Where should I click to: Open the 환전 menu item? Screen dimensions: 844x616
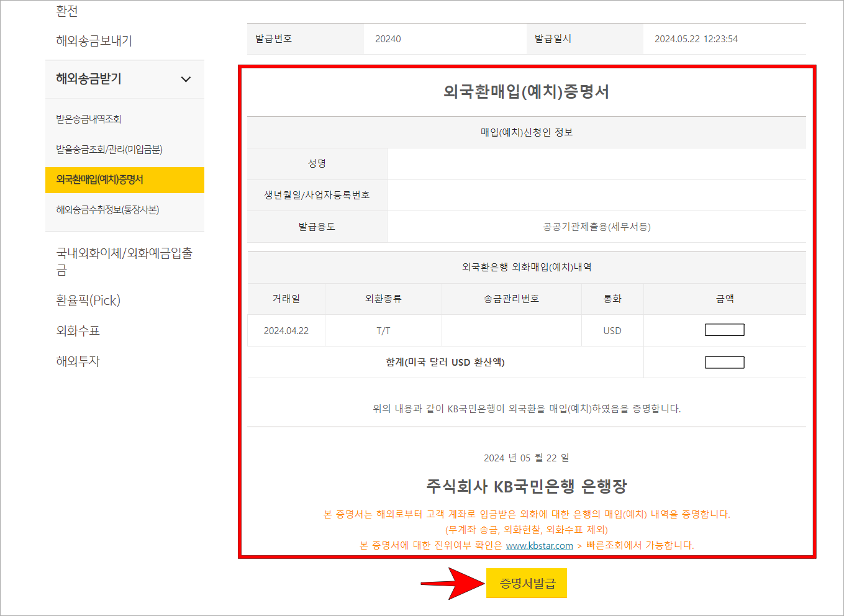(x=65, y=10)
